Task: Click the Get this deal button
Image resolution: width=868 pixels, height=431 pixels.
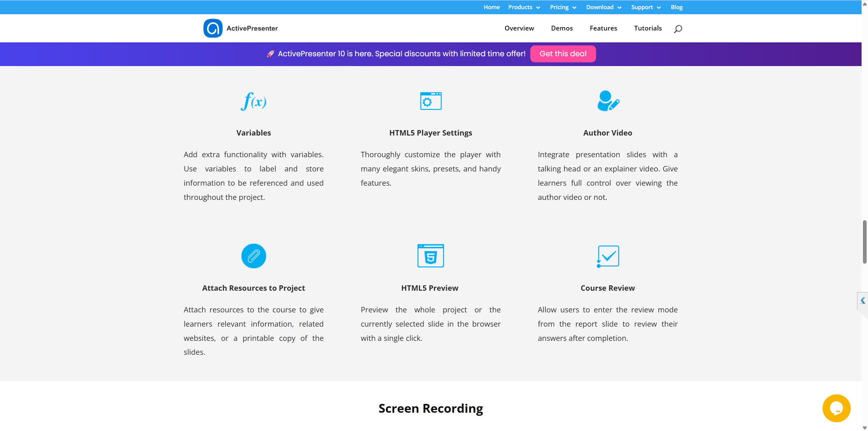Action: tap(563, 54)
